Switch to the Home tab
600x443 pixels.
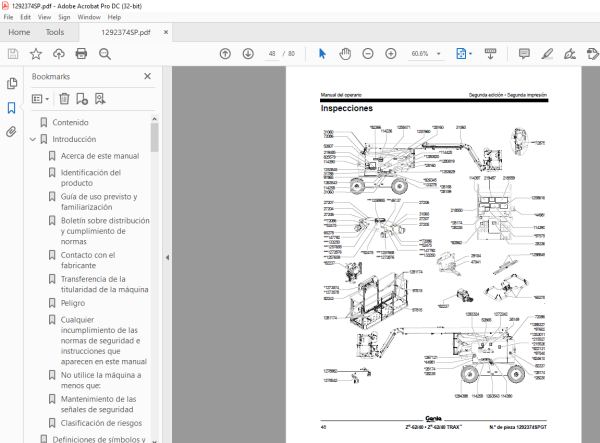coord(19,33)
